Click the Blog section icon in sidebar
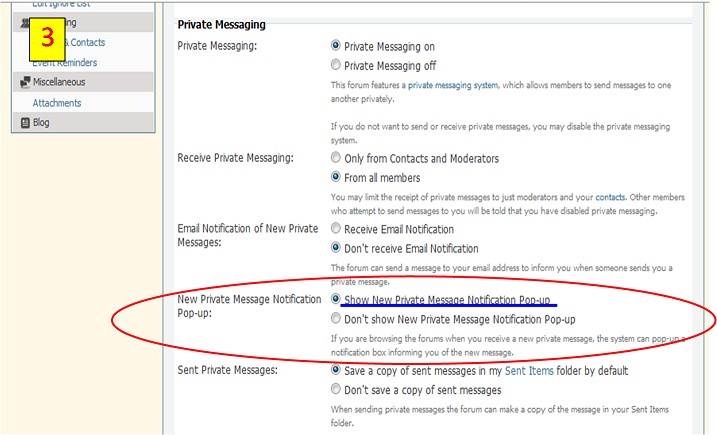Image resolution: width=717 pixels, height=435 pixels. click(x=24, y=123)
